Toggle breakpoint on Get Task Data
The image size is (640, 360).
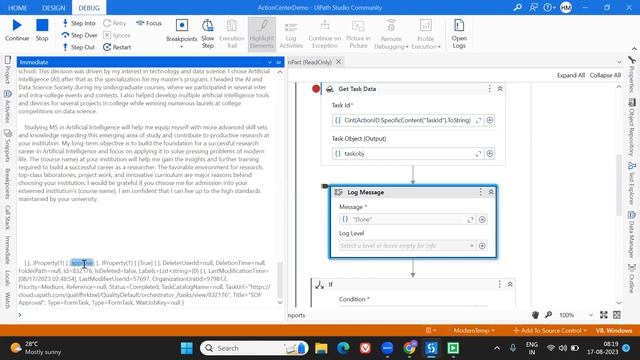tap(316, 89)
